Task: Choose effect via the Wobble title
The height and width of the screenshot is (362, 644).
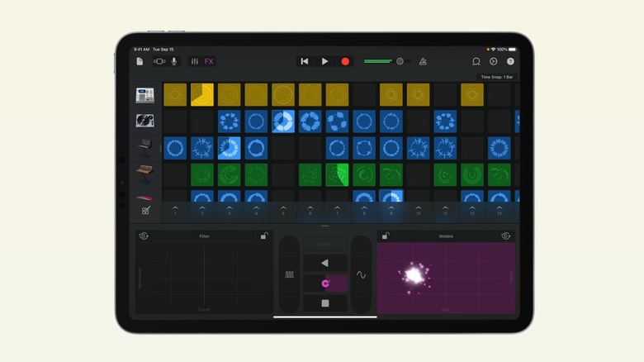Action: 446,236
